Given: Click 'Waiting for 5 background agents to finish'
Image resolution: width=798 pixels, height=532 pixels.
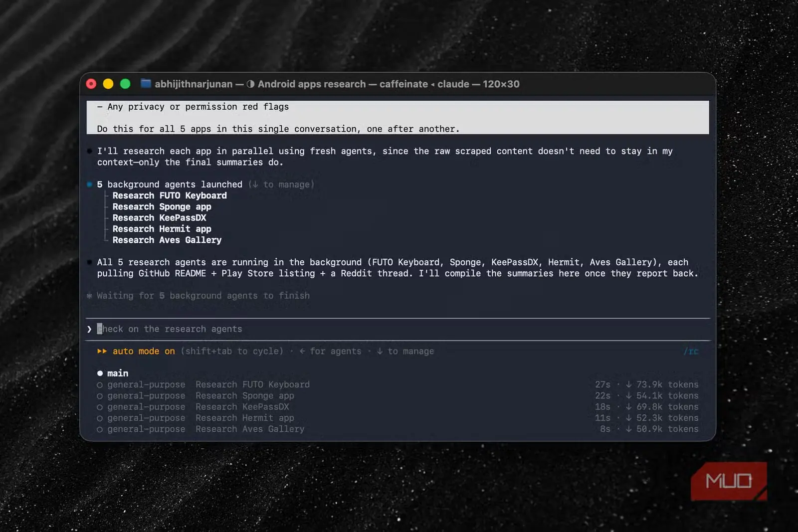Looking at the screenshot, I should pyautogui.click(x=203, y=296).
